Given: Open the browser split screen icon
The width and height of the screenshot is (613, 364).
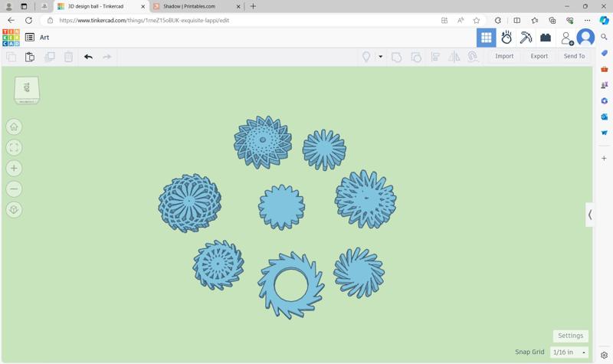Looking at the screenshot, I should coord(516,21).
